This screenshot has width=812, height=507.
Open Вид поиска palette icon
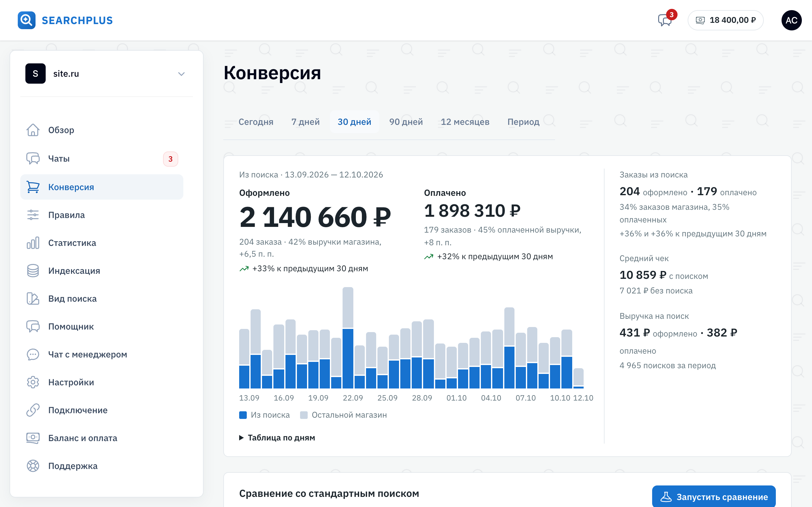[33, 298]
